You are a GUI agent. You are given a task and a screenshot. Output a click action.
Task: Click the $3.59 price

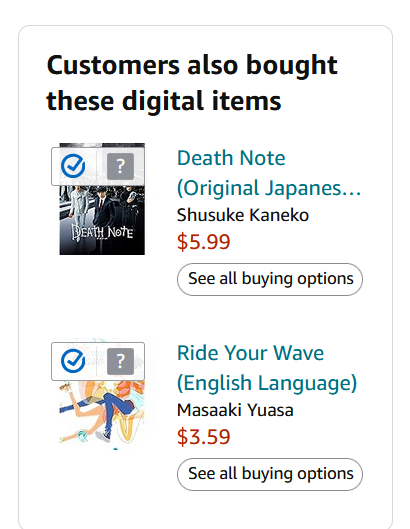tap(203, 437)
